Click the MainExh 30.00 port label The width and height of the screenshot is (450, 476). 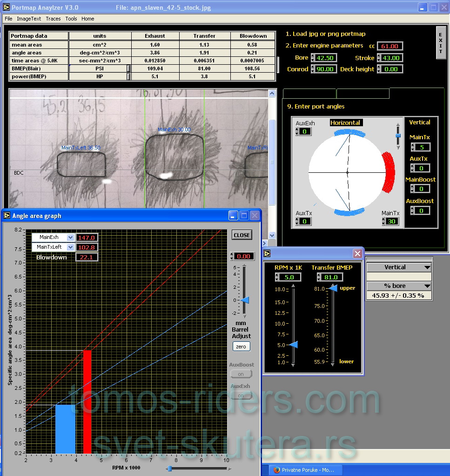pyautogui.click(x=174, y=129)
